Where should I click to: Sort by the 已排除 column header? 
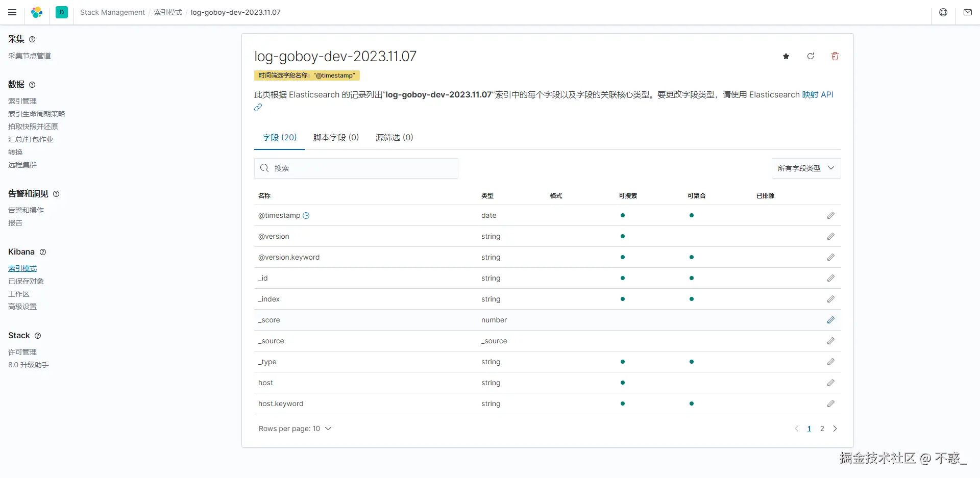tap(766, 196)
